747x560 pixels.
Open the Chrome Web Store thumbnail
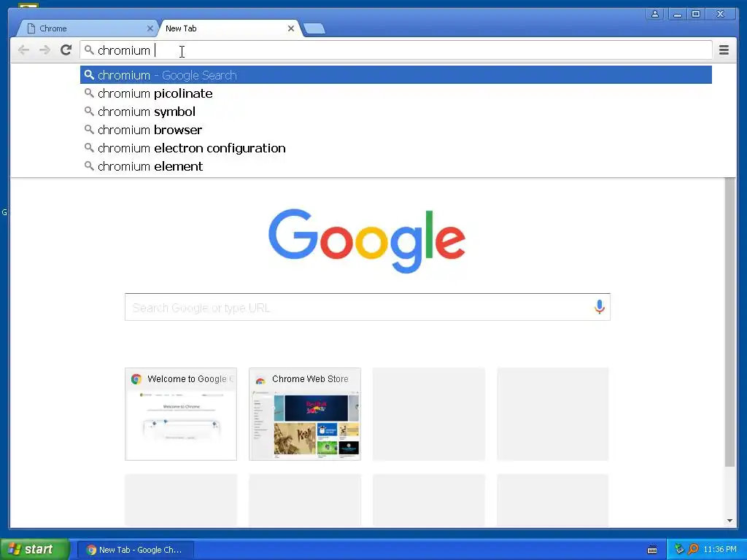point(305,414)
